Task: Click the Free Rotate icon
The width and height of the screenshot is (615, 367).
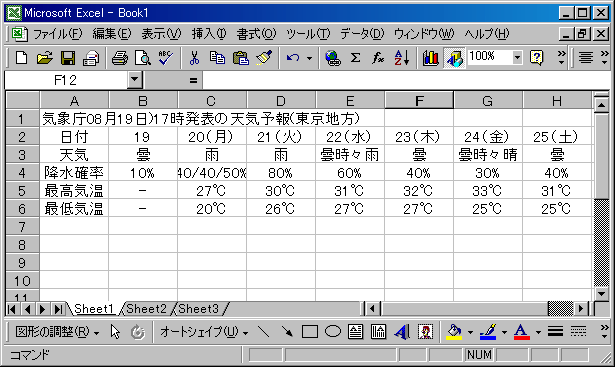Action: pos(138,332)
